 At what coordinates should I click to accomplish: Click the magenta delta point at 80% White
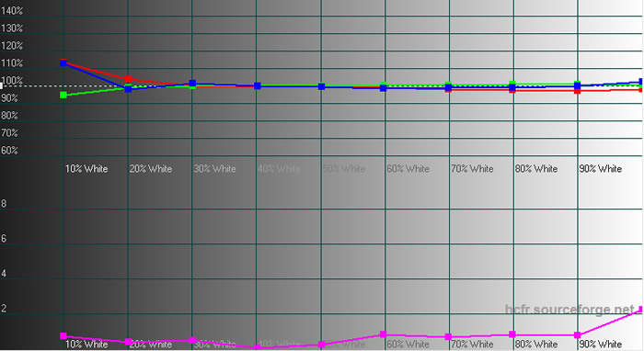click(x=512, y=334)
